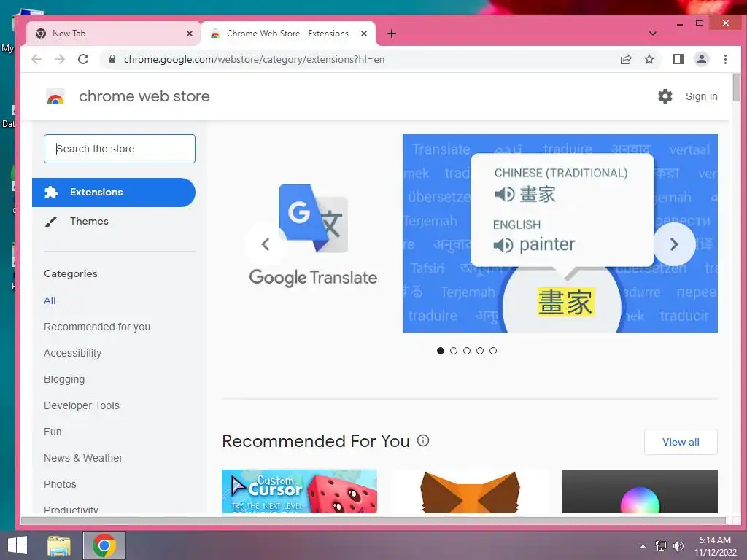Reload the Chrome Web Store page
The width and height of the screenshot is (747, 560).
(83, 59)
